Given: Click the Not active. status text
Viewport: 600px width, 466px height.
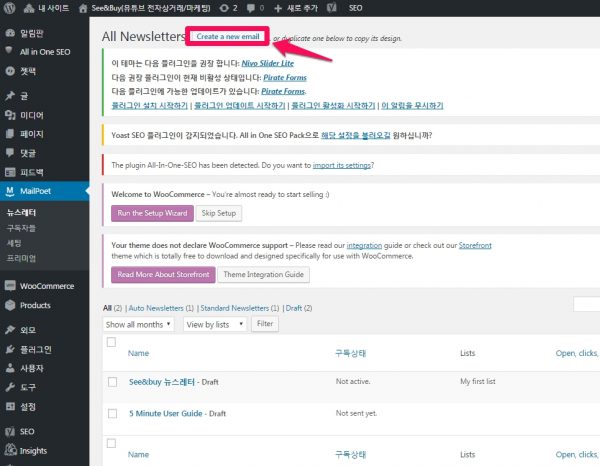Looking at the screenshot, I should point(353,381).
